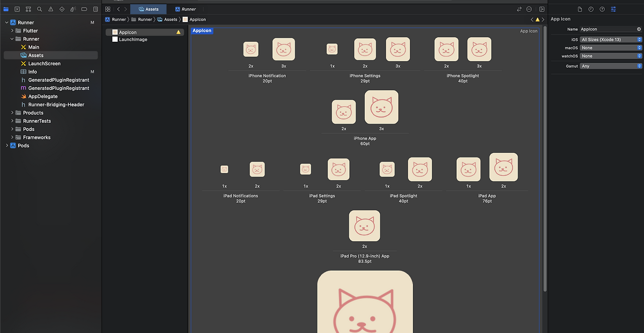
Task: Click the asset editor vertical scrollbar
Action: (x=545, y=158)
